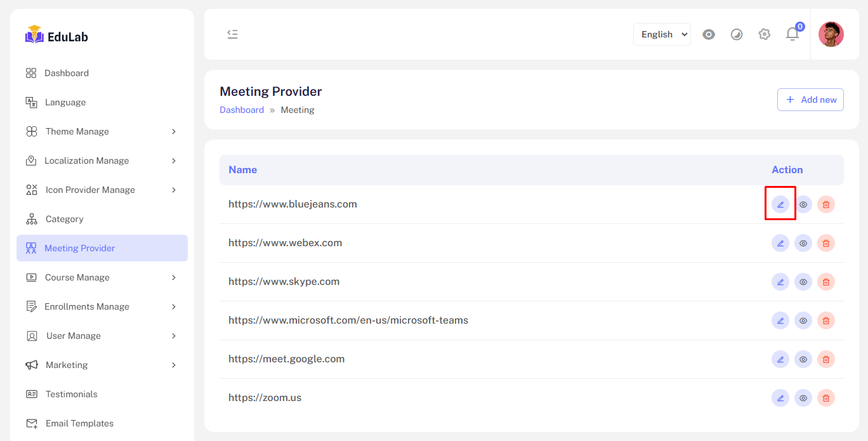
Task: Open the English language dropdown
Action: pos(662,34)
